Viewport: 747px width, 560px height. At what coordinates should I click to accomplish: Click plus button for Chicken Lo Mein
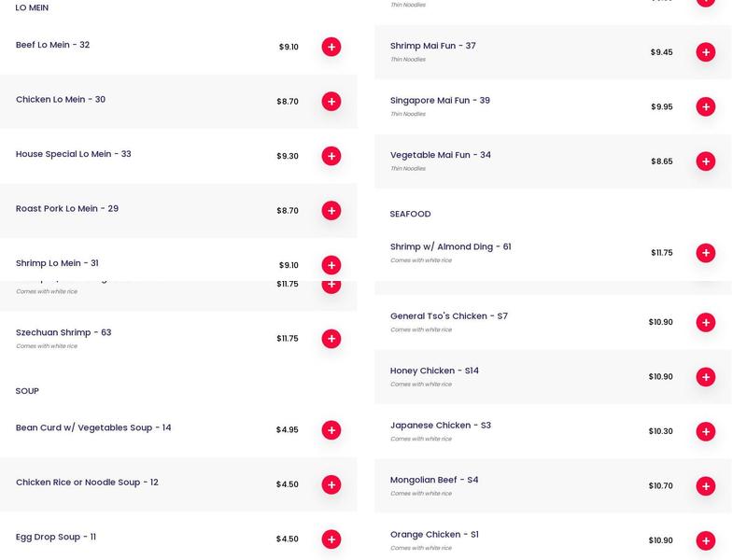331,101
